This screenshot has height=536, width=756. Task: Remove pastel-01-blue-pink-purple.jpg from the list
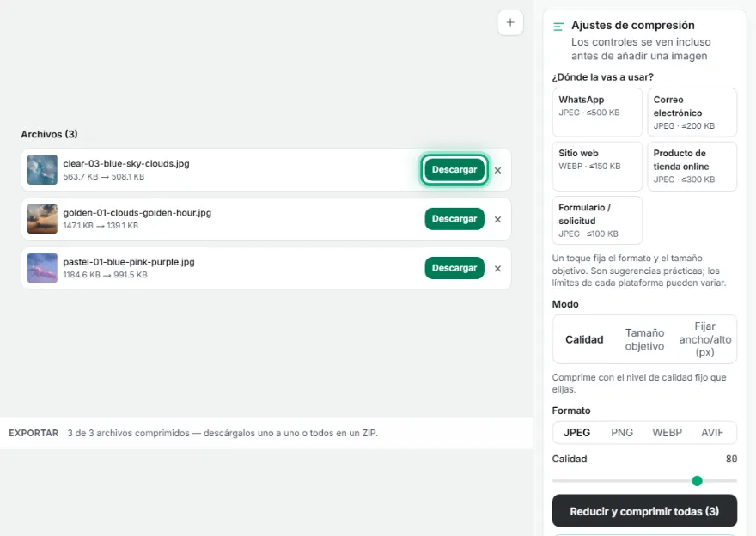pos(497,269)
